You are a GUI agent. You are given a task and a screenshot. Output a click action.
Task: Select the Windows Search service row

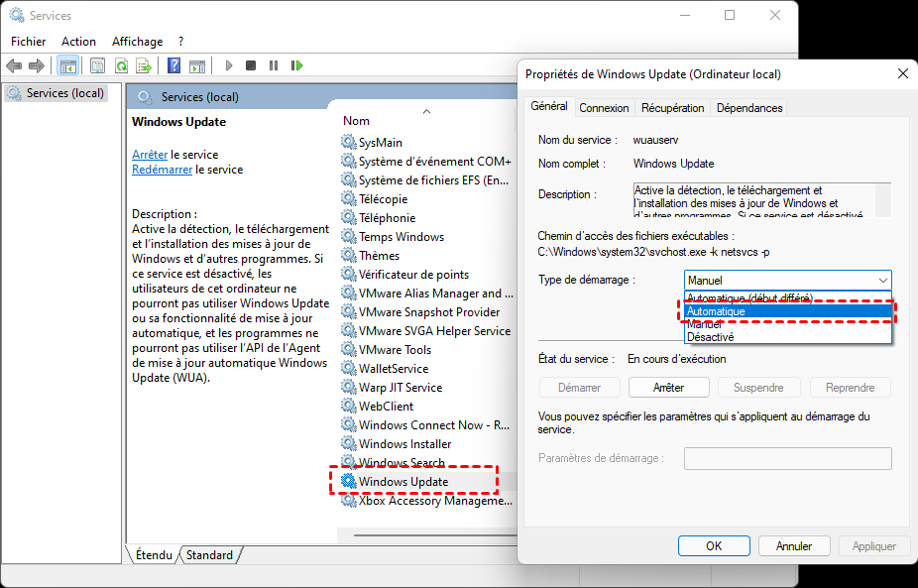[426, 463]
